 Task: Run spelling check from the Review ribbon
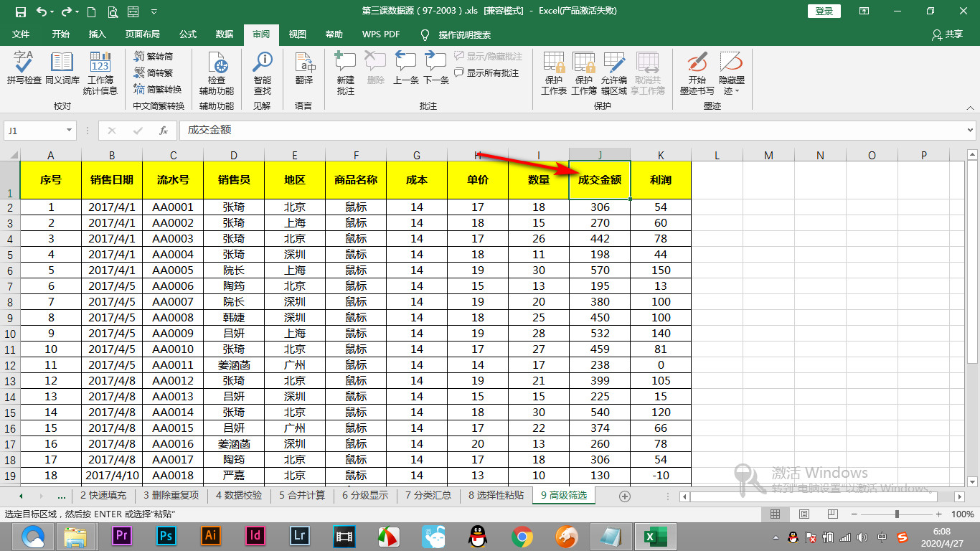click(24, 70)
